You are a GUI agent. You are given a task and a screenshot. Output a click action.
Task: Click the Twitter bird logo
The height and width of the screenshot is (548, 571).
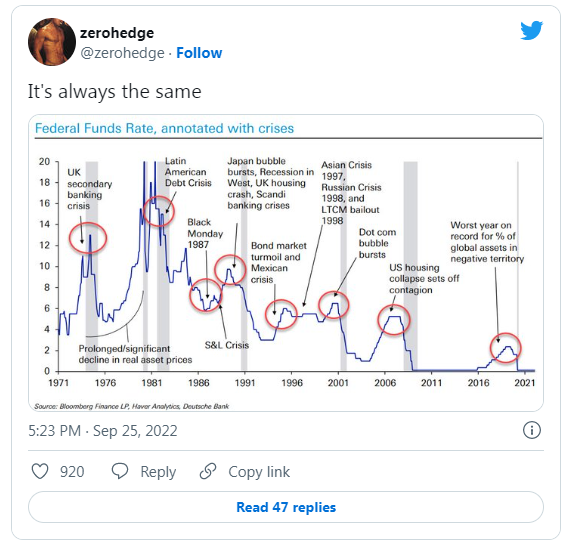point(531,31)
